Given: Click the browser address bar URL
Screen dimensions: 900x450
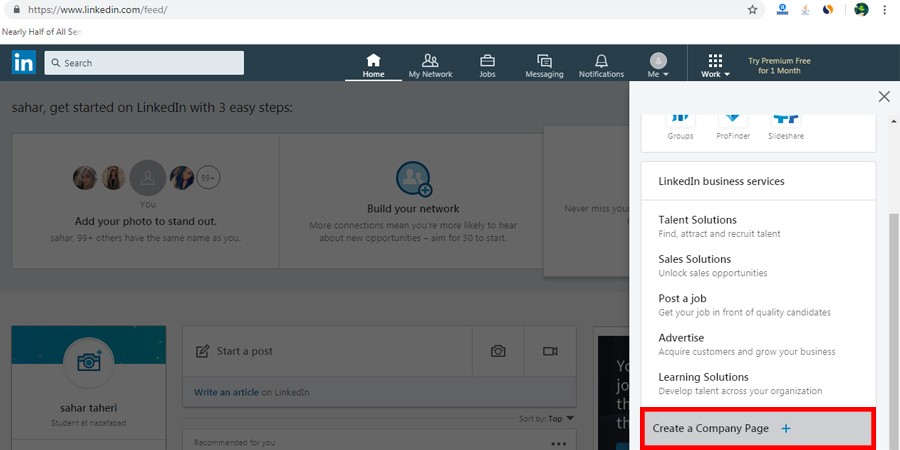Looking at the screenshot, I should [98, 10].
